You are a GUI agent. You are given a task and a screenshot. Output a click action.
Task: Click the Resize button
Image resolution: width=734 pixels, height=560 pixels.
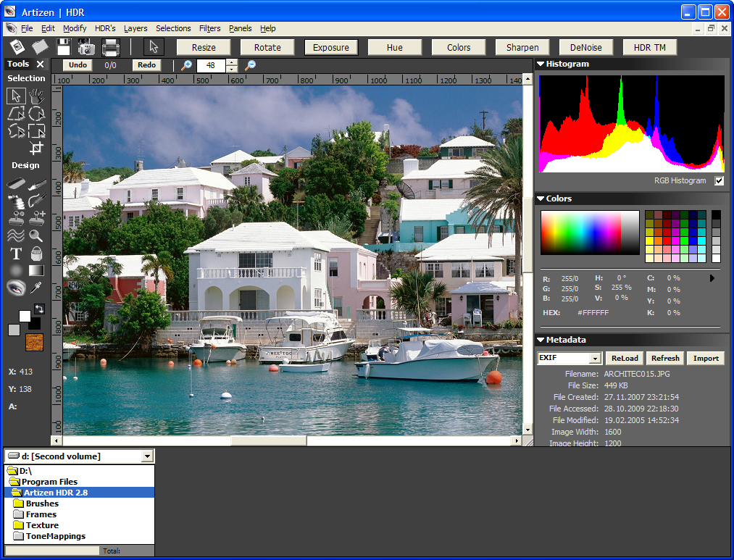[x=204, y=47]
